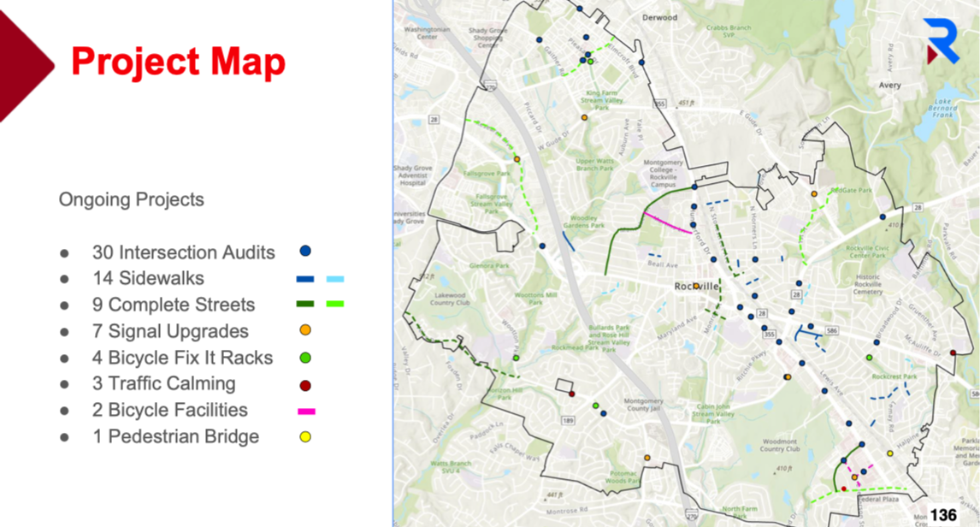The image size is (980, 527).
Task: Click the yellow Pedestrian Bridge legend dot
Action: (305, 437)
